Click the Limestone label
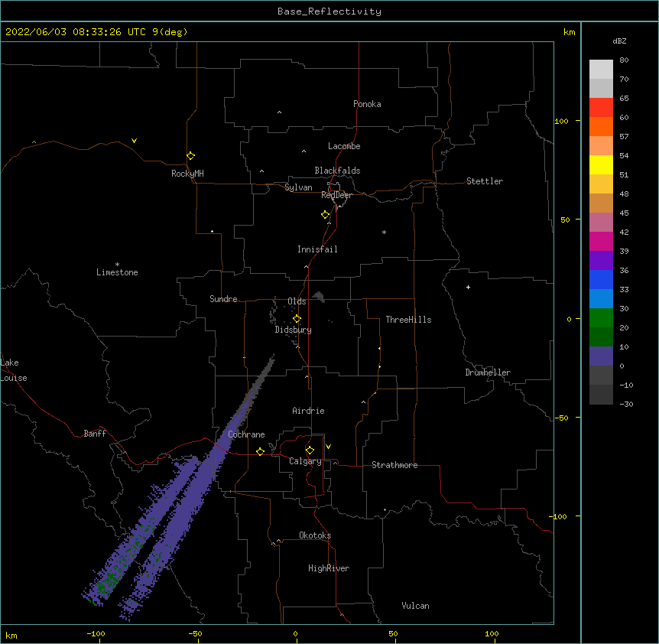 click(x=117, y=272)
